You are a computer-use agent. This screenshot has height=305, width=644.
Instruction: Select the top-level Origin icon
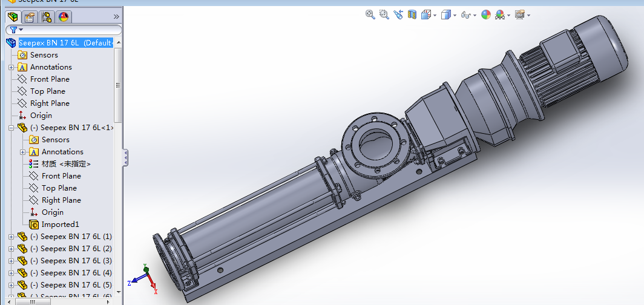(22, 116)
